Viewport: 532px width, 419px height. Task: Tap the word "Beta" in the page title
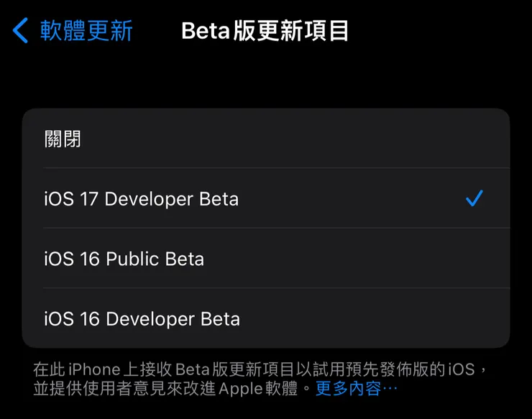[205, 32]
